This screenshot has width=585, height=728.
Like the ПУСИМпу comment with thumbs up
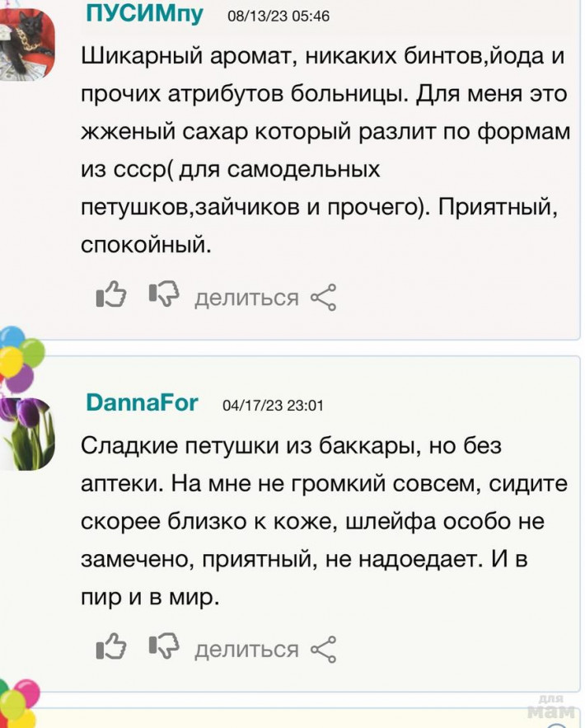110,296
